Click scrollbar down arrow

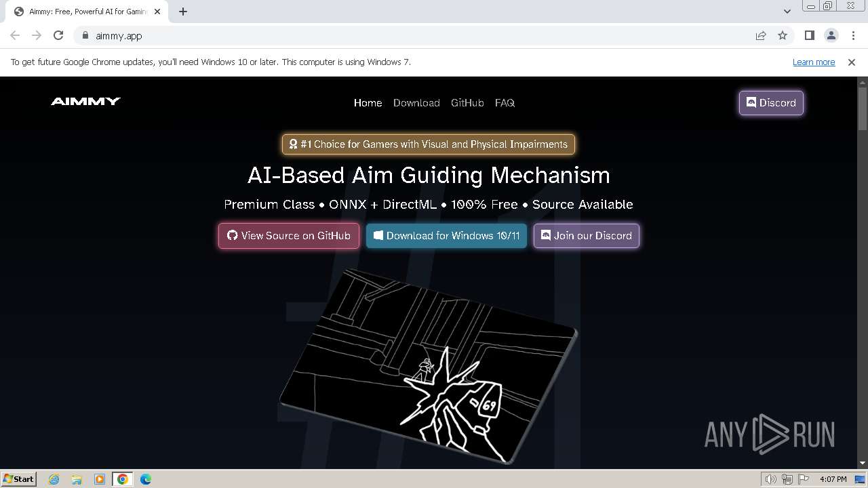click(863, 463)
